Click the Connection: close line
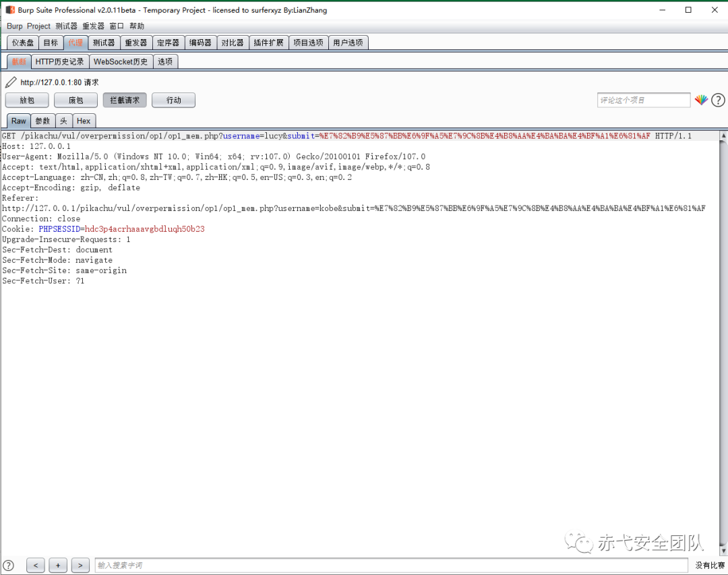This screenshot has height=575, width=728. coord(41,218)
